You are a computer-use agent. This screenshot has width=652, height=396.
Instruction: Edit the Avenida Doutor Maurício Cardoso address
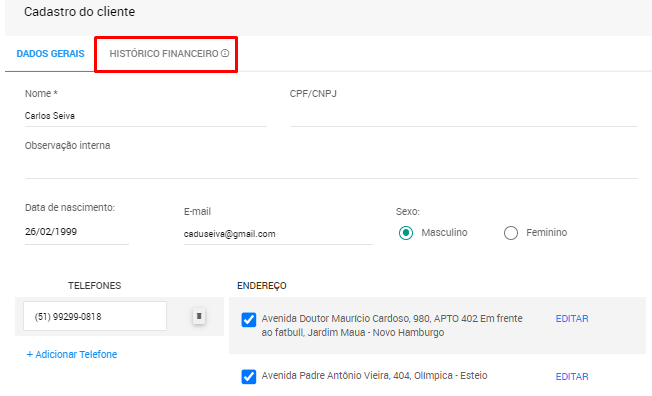click(572, 319)
